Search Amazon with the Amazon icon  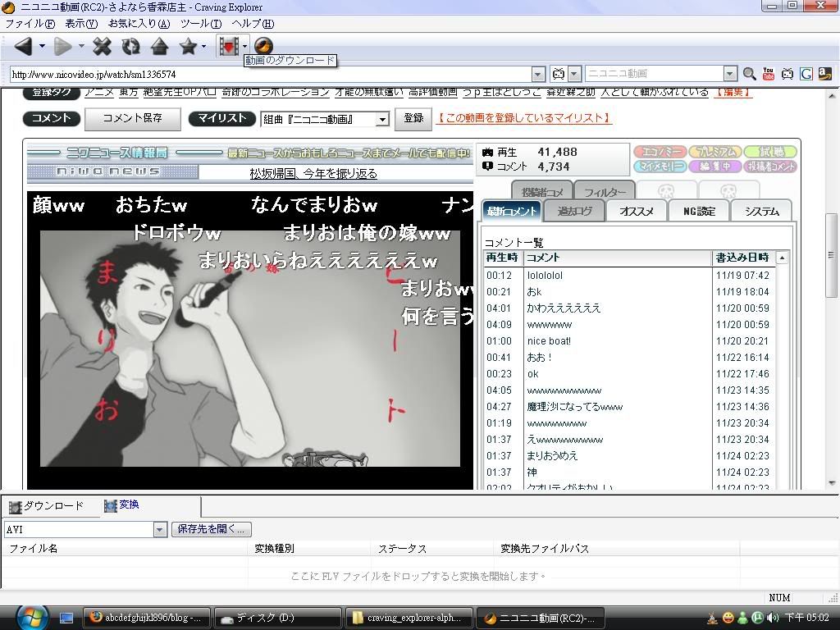pyautogui.click(x=825, y=74)
